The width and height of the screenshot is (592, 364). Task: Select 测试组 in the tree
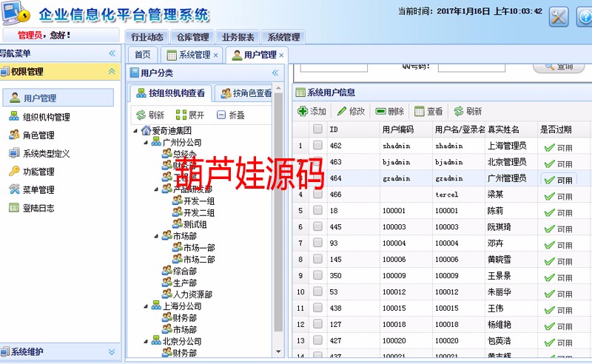coord(195,224)
